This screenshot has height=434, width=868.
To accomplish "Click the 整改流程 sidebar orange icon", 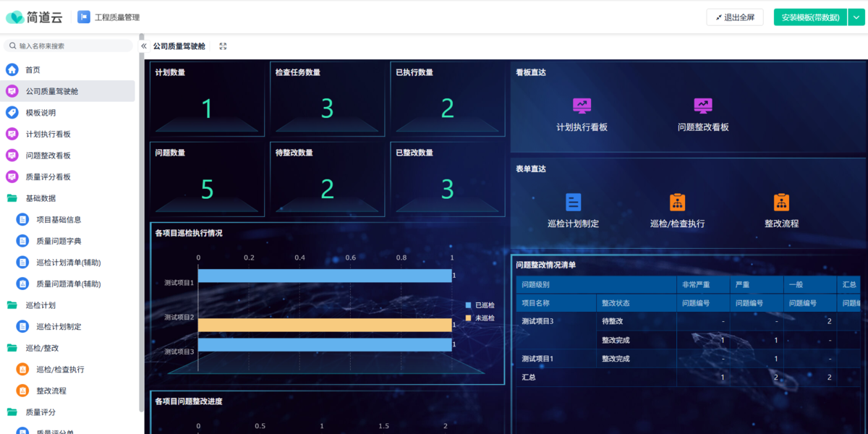I will coord(22,391).
